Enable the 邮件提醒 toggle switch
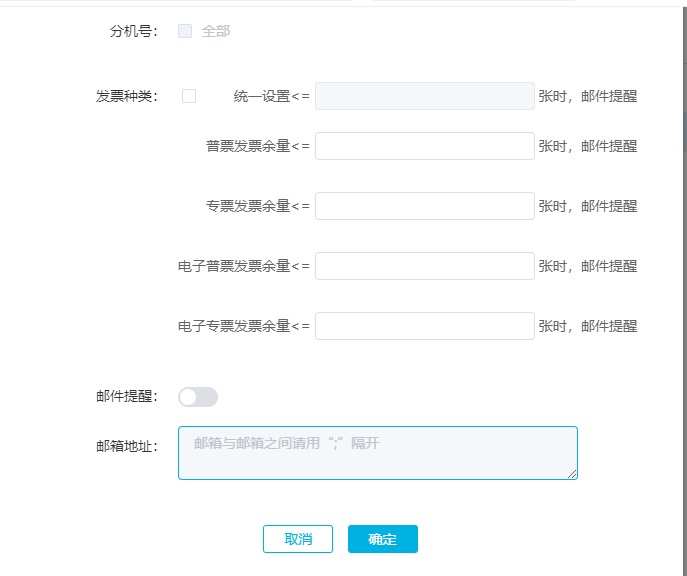 pos(198,397)
